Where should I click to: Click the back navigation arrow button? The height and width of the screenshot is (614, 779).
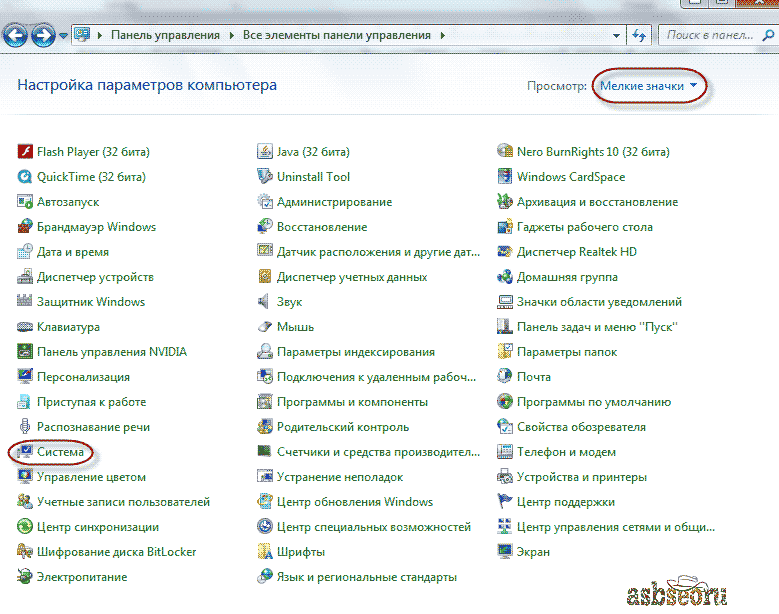coord(16,36)
